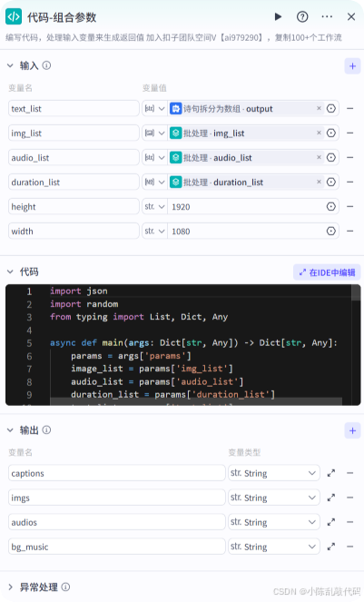
Task: Edit the audios output name field
Action: (117, 522)
